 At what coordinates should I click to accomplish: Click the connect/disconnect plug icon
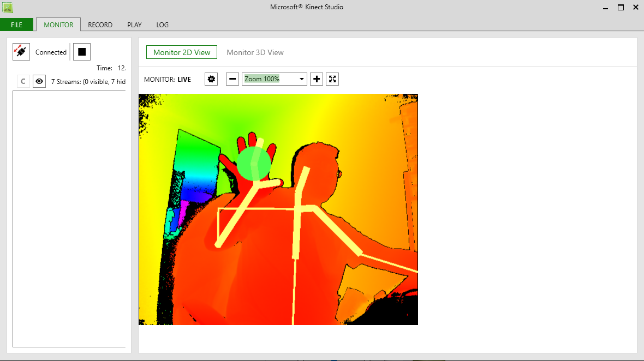point(21,52)
